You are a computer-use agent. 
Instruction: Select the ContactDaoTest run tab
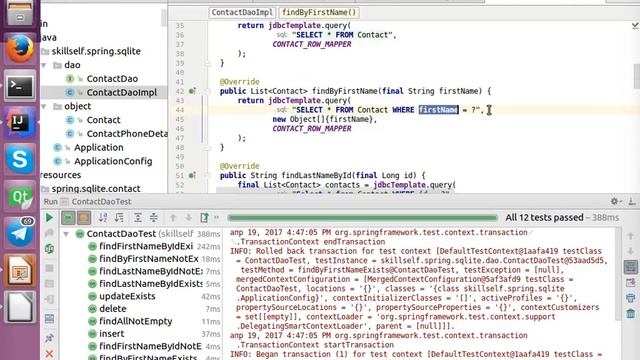(x=101, y=202)
